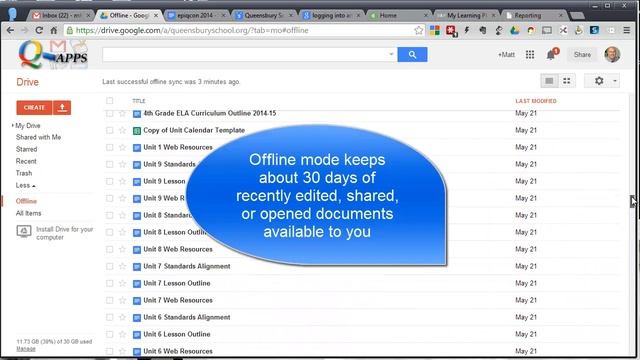This screenshot has height=360, width=640.
Task: Click the colorful squares extension icon
Action: pos(435,30)
